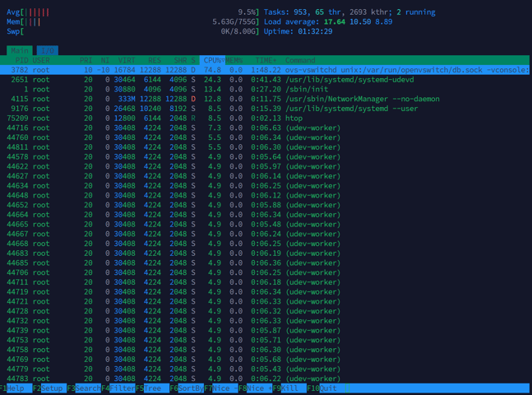Viewport: 532px width, 395px height.
Task: Open the I/O tab
Action: point(48,50)
